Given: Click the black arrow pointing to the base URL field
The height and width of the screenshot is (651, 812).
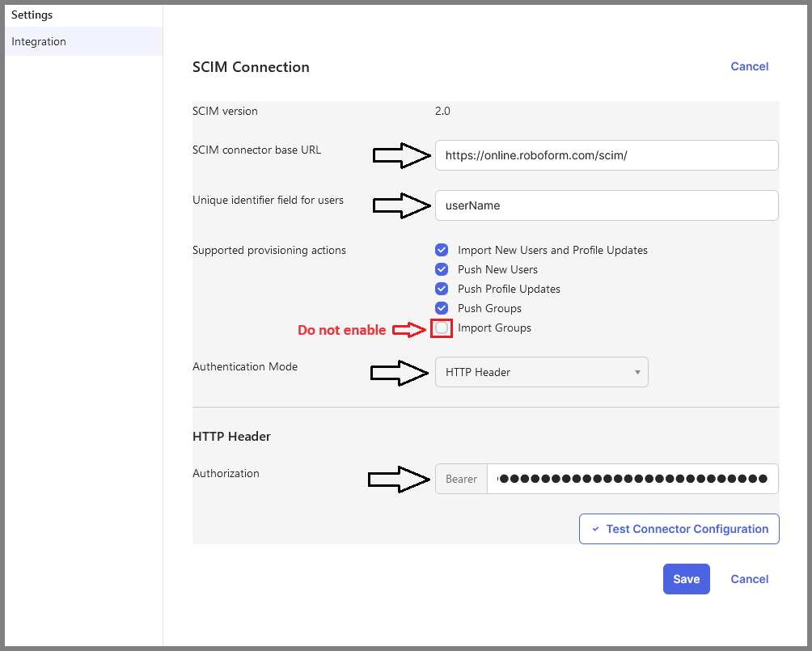Looking at the screenshot, I should click(x=401, y=155).
